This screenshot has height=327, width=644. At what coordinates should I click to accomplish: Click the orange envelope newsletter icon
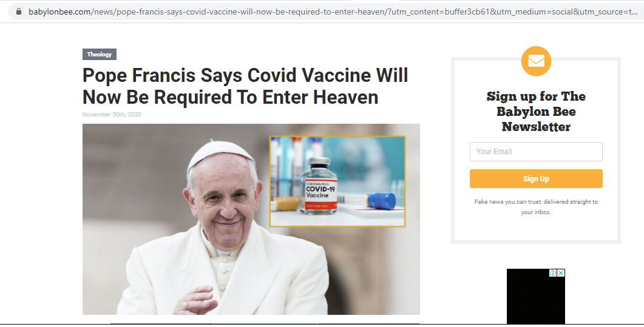point(536,61)
